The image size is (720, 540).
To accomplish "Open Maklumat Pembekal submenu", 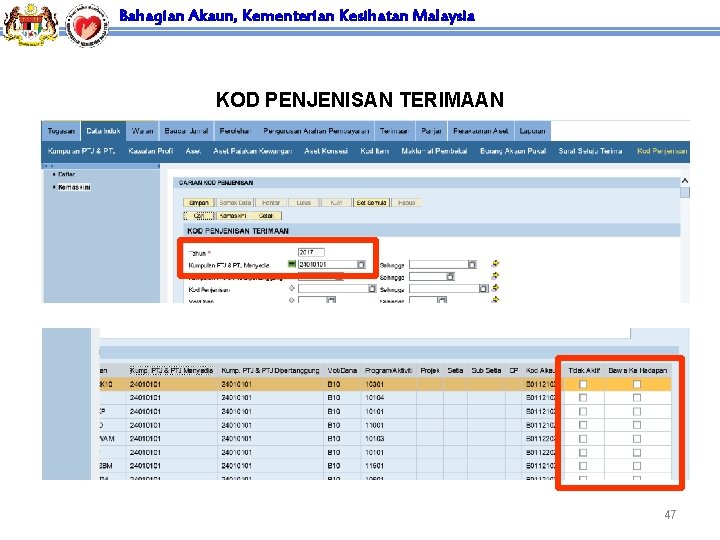I will (x=434, y=151).
